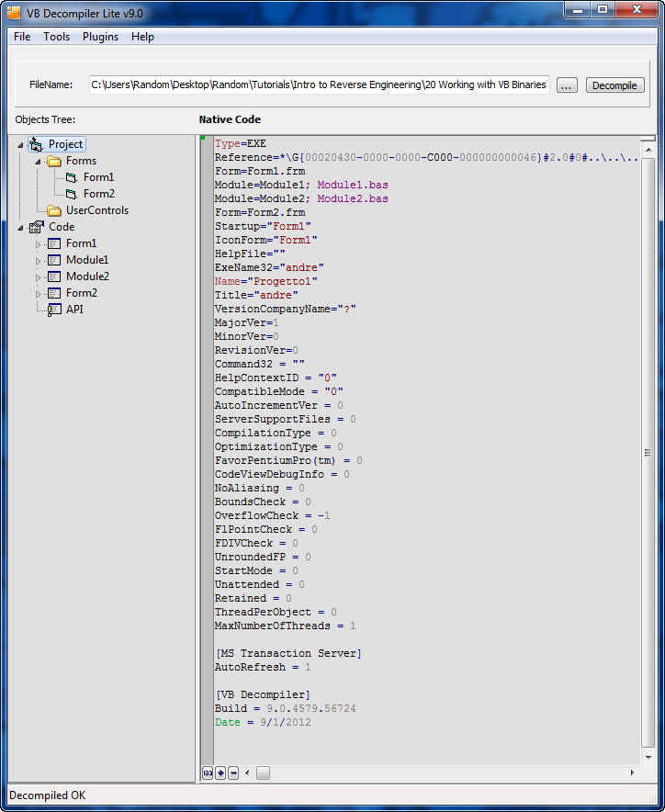This screenshot has width=665, height=812.
Task: Click the minus icon below code pane
Action: (x=233, y=773)
